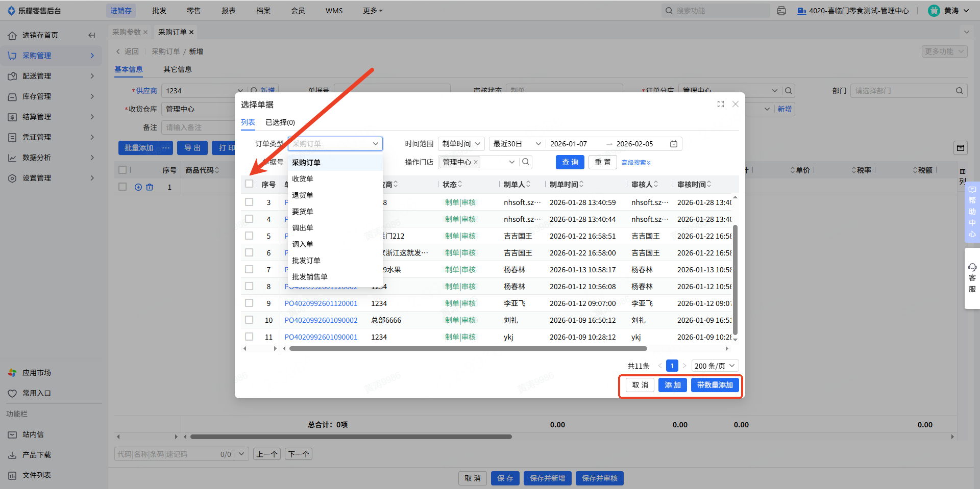Click 保存并审核 button
This screenshot has height=489, width=980.
(x=600, y=478)
